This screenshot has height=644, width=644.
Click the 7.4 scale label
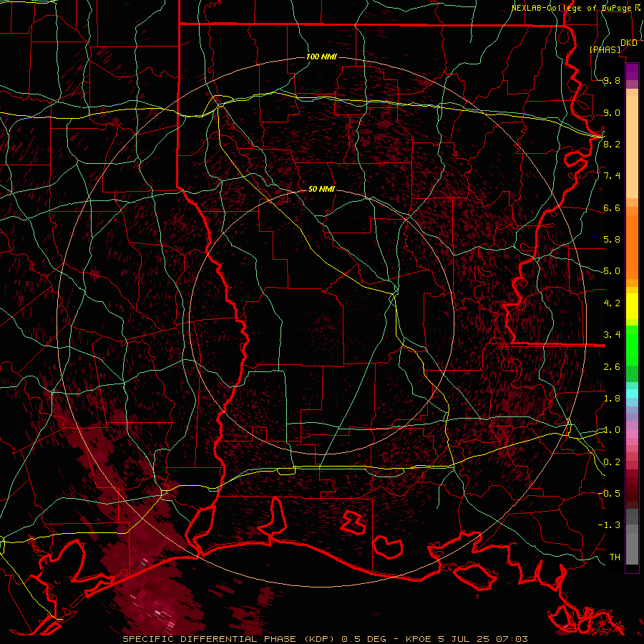(x=612, y=176)
